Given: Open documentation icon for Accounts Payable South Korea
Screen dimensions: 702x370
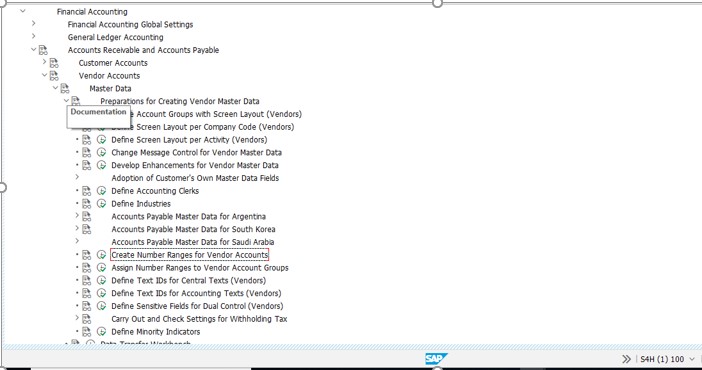Looking at the screenshot, I should pyautogui.click(x=86, y=229).
